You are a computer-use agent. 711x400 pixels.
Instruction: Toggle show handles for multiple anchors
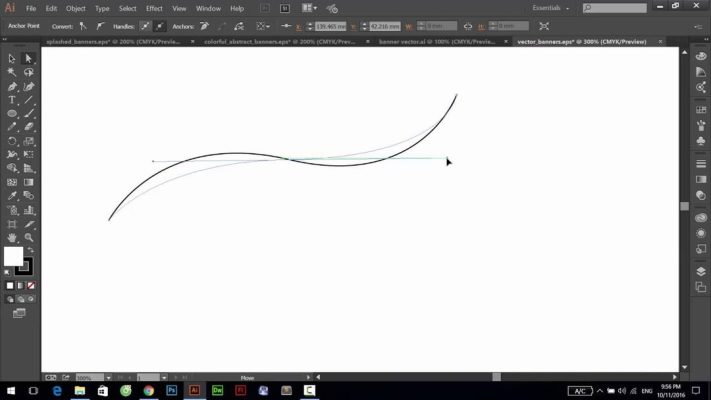[x=147, y=25]
